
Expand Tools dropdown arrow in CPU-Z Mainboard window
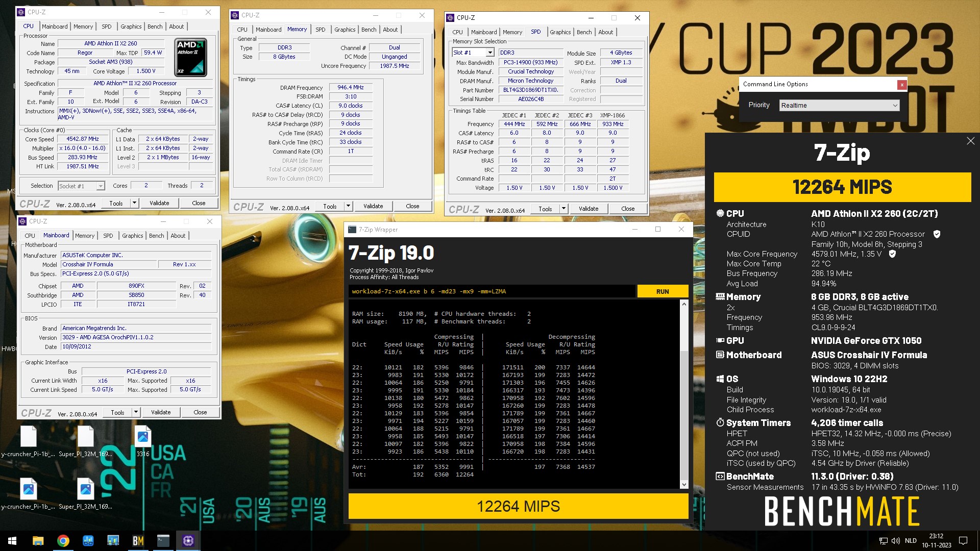136,412
